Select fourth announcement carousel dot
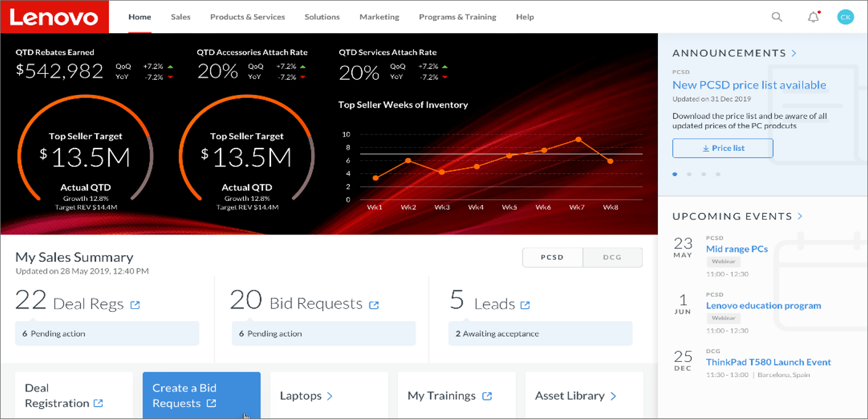The height and width of the screenshot is (419, 868). (x=718, y=174)
